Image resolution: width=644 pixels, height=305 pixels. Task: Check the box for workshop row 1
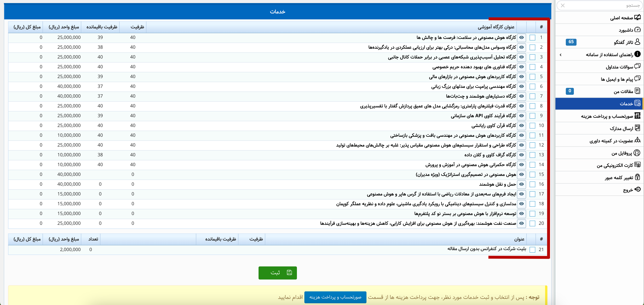(532, 38)
